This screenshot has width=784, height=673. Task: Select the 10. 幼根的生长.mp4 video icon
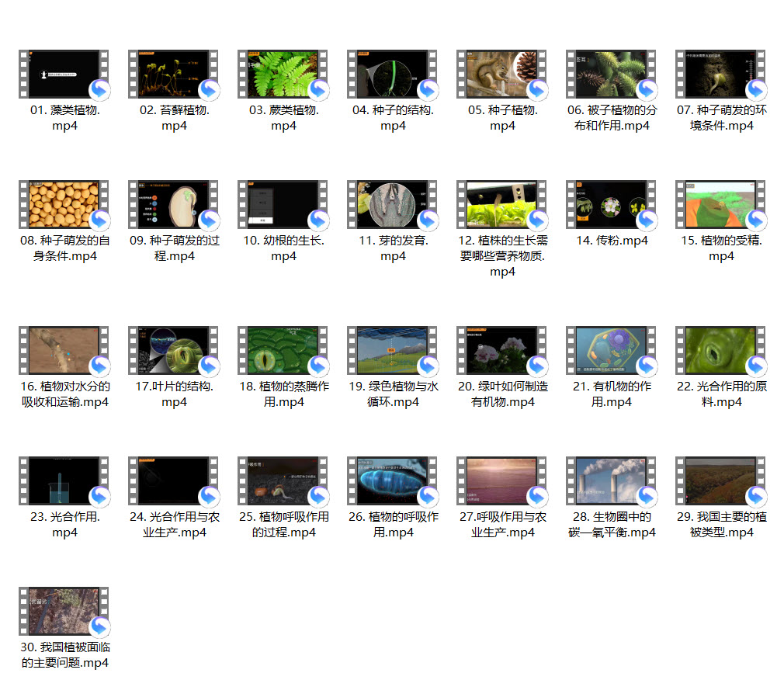coord(283,205)
